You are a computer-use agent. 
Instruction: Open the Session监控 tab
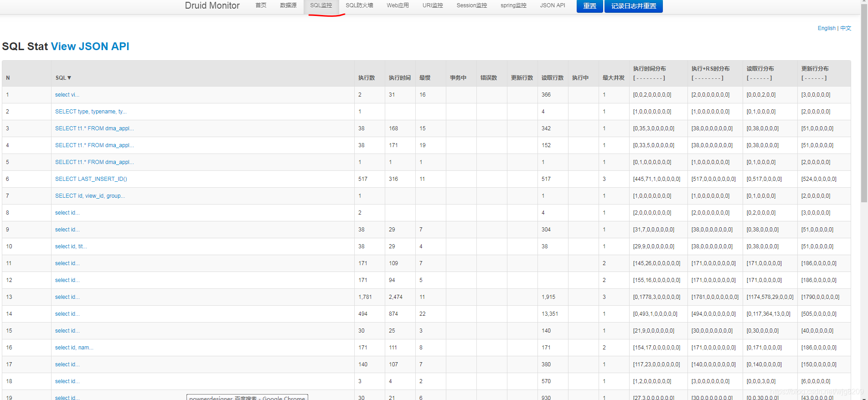[472, 5]
